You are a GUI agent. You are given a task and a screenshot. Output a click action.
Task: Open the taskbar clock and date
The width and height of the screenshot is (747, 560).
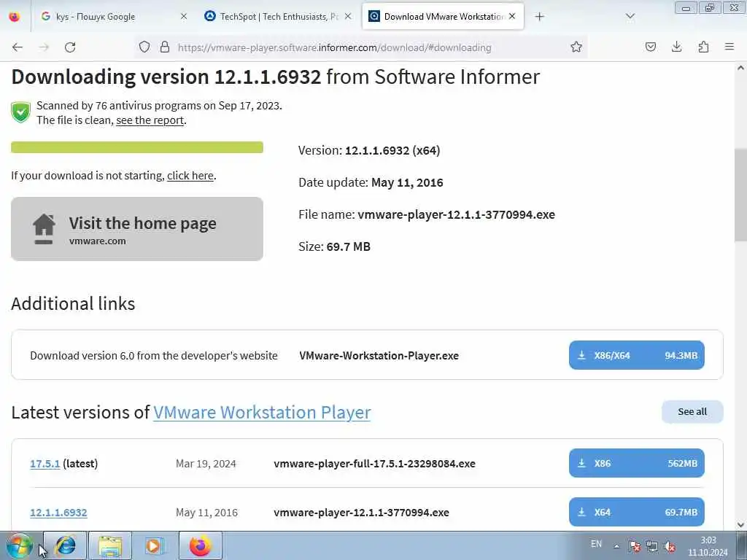[x=708, y=546]
